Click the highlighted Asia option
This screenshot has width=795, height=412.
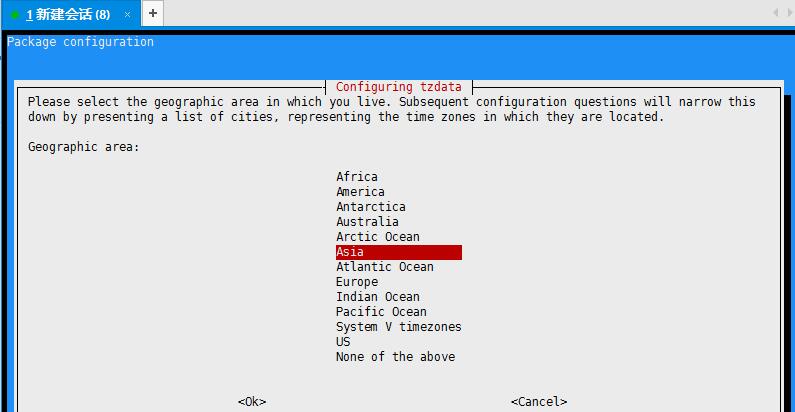click(x=398, y=252)
